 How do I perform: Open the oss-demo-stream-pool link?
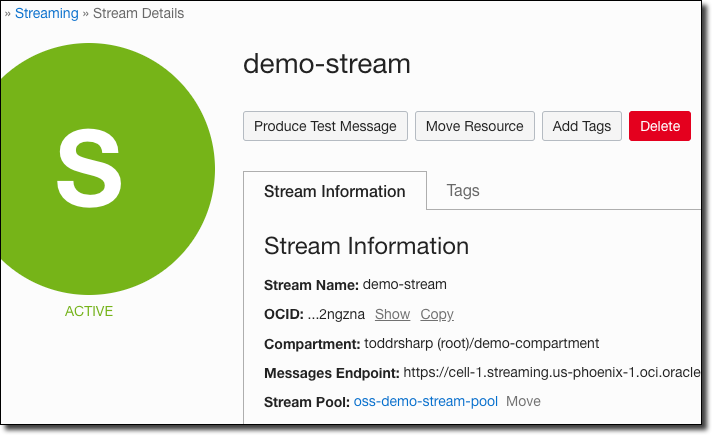(x=425, y=401)
